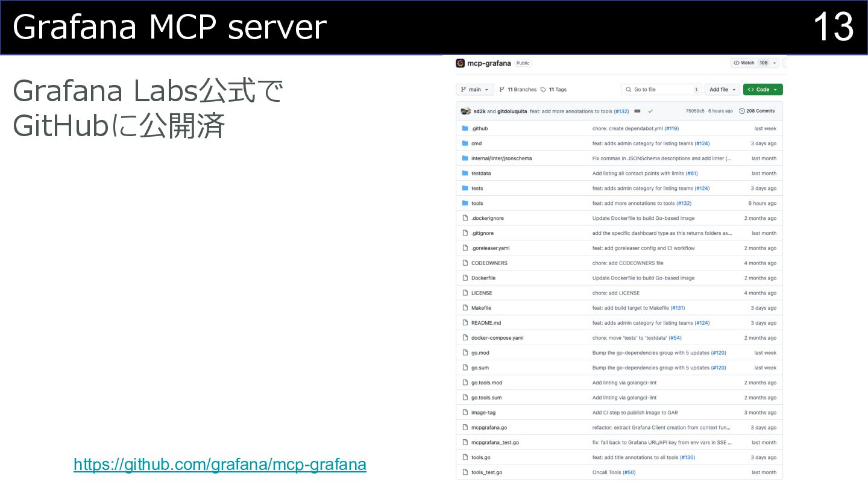Click the gitdoluquita author name
The height and width of the screenshot is (488, 868).
(x=512, y=111)
